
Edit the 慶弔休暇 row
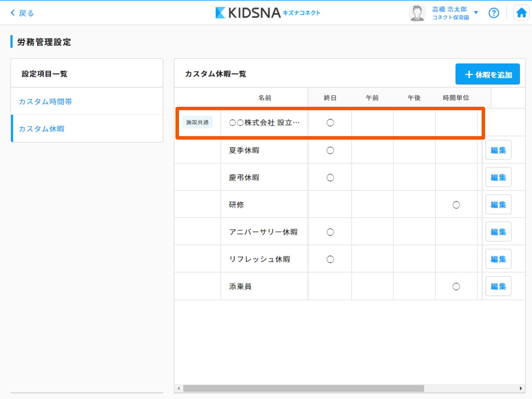(x=498, y=178)
